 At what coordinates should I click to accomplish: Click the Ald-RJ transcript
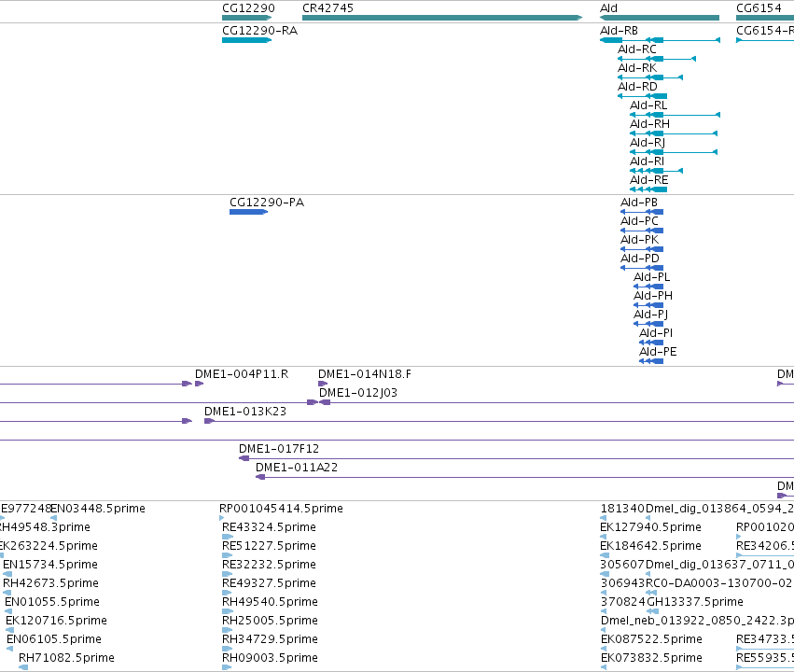coord(674,152)
